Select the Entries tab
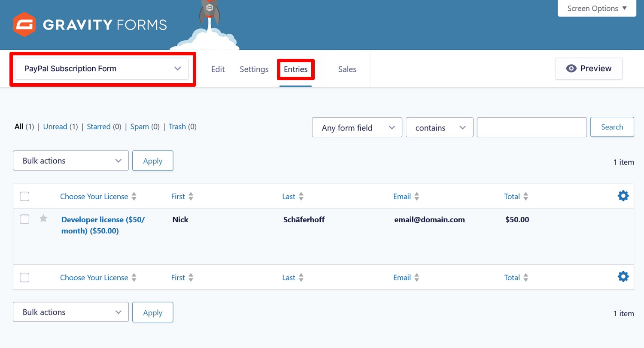This screenshot has height=348, width=644. (x=296, y=69)
